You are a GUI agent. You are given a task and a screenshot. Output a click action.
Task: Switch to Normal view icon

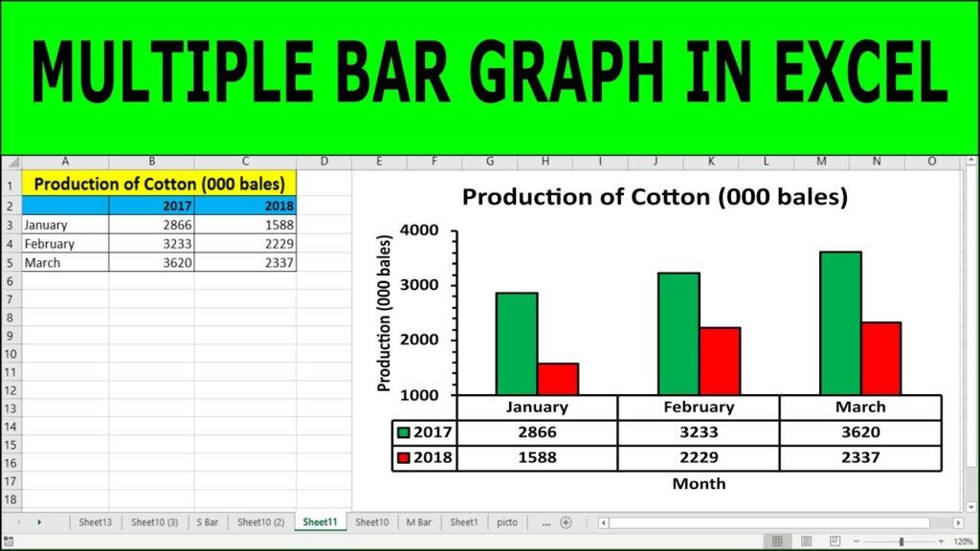(x=777, y=541)
